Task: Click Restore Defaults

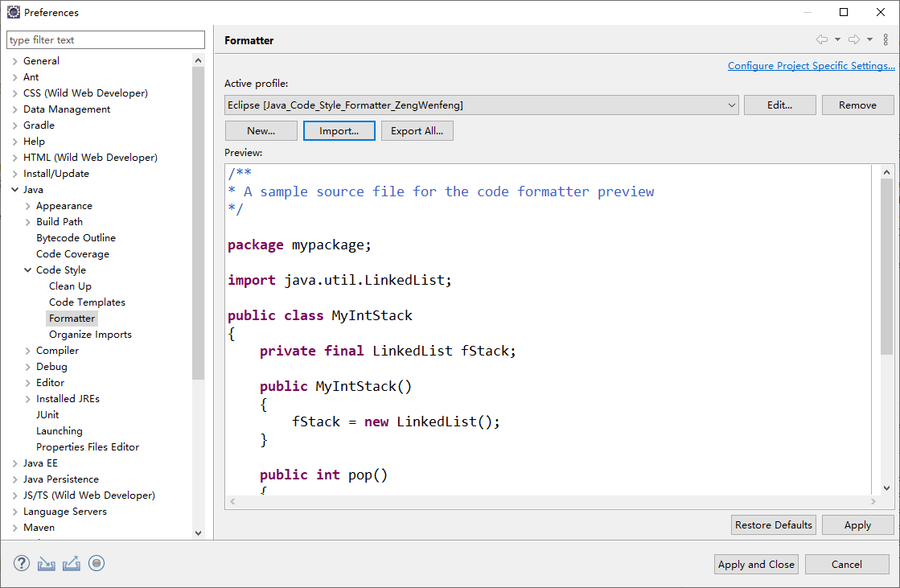Action: [773, 524]
